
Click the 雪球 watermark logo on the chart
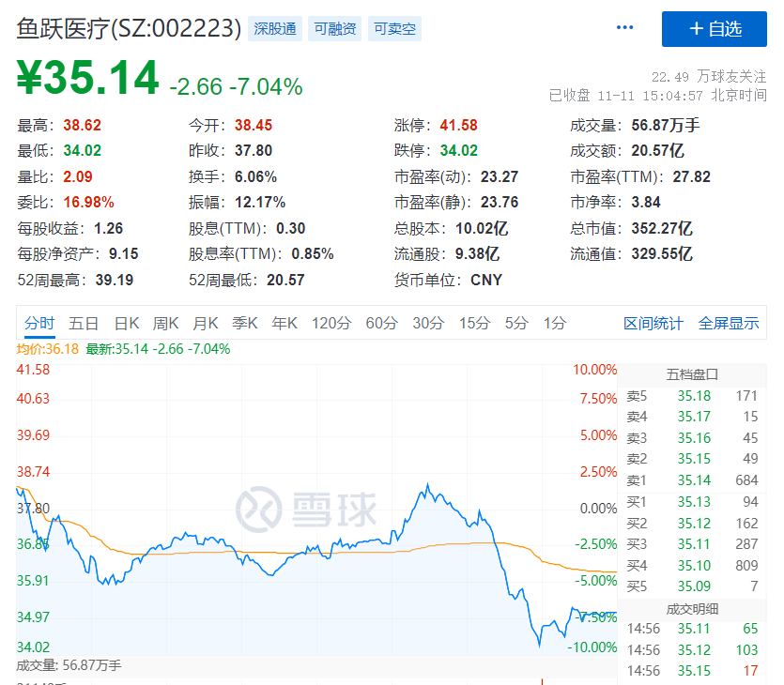click(305, 508)
